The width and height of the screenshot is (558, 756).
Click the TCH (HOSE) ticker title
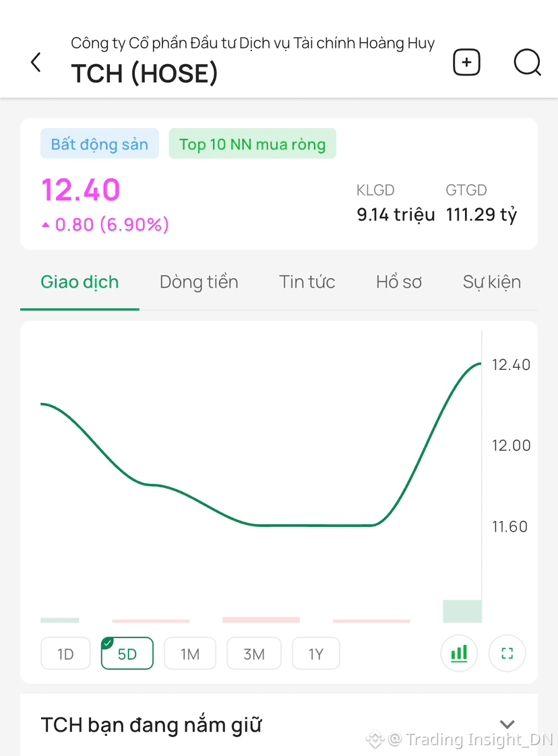tap(144, 73)
